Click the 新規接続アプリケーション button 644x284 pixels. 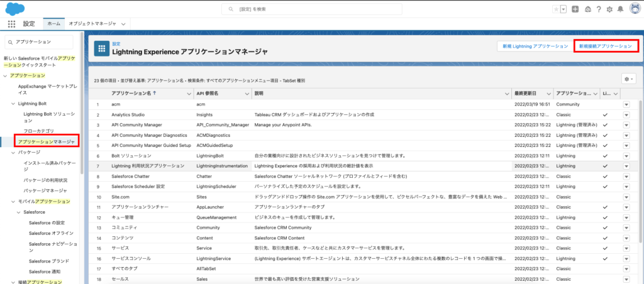tap(606, 46)
